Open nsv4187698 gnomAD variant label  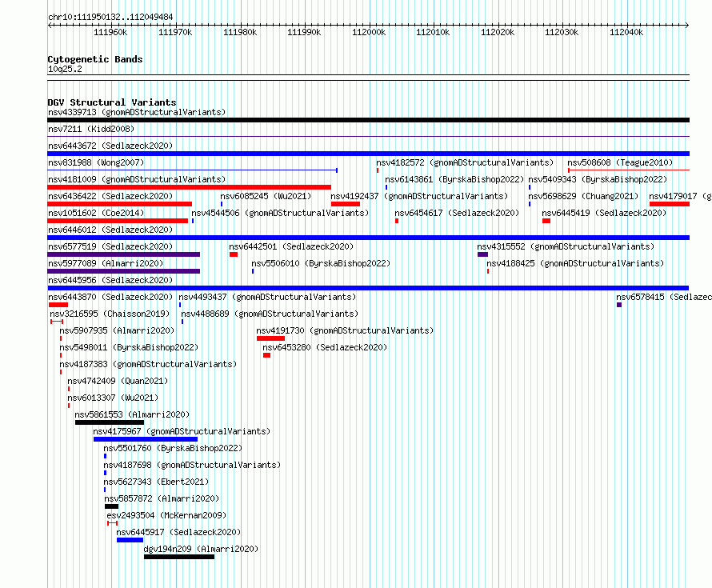192,465
